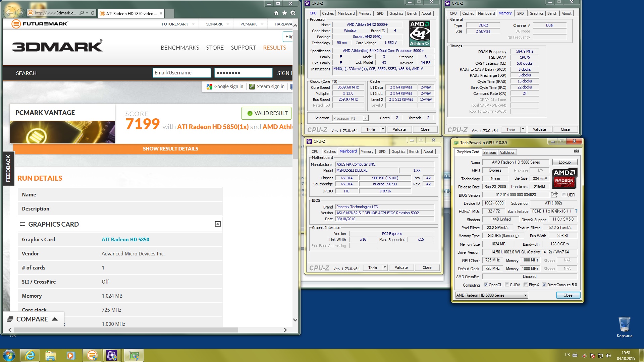This screenshot has height=362, width=644.
Task: Open Graphics tab in CPU-Z Mainboard window
Action: pos(398,152)
